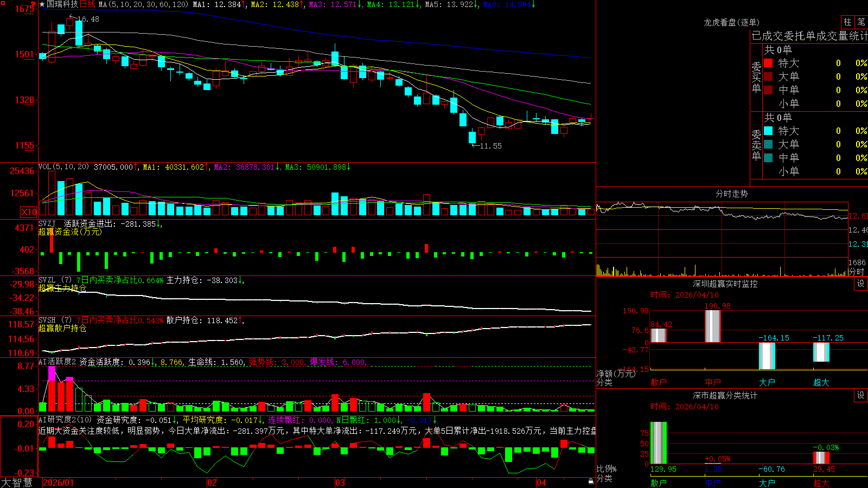
Task: Click the 主力持仓: -38.303 value
Action: click(x=202, y=280)
